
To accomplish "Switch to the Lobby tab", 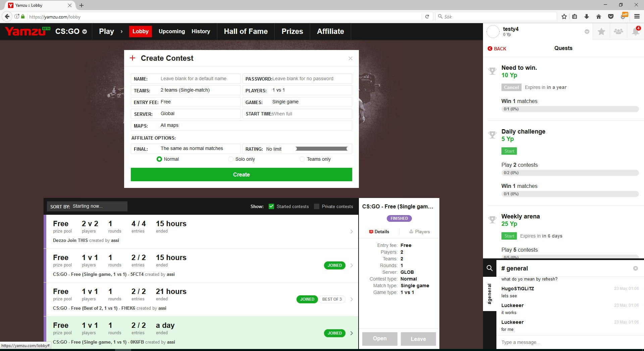I will pos(140,32).
